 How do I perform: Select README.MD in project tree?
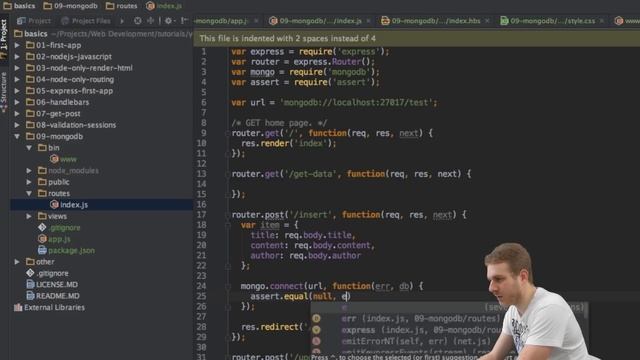point(53,296)
